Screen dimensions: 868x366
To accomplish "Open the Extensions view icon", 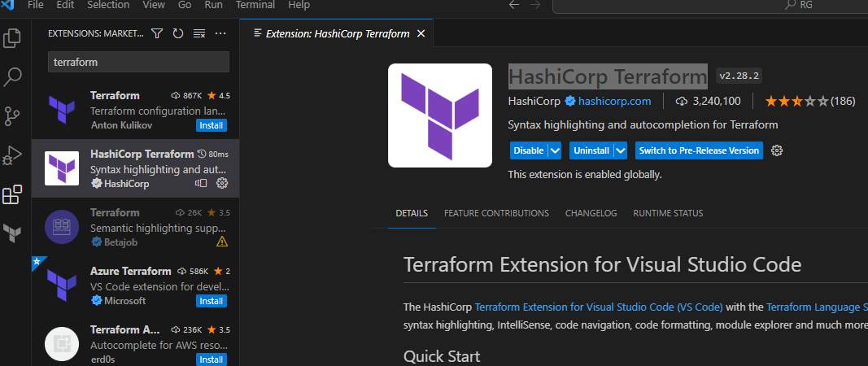I will tap(12, 195).
